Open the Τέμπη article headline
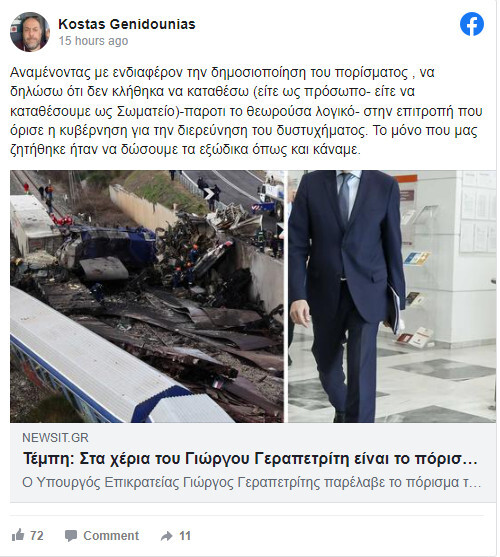This screenshot has height=557, width=500. pyautogui.click(x=250, y=459)
